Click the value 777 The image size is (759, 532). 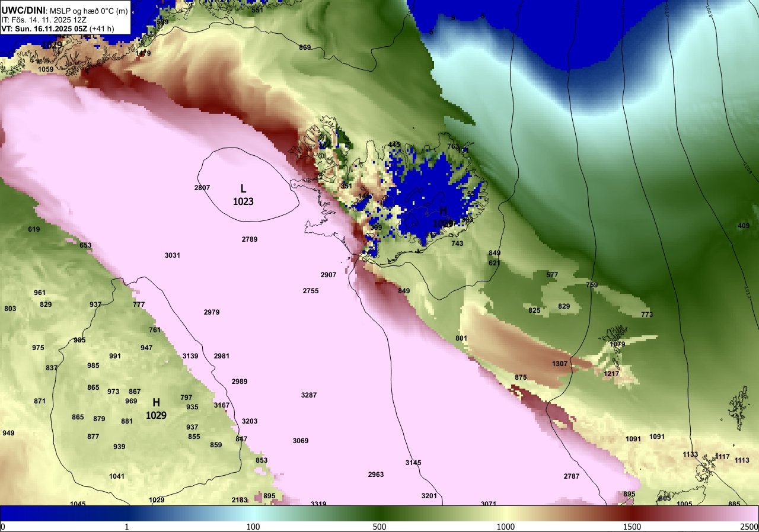[139, 305]
